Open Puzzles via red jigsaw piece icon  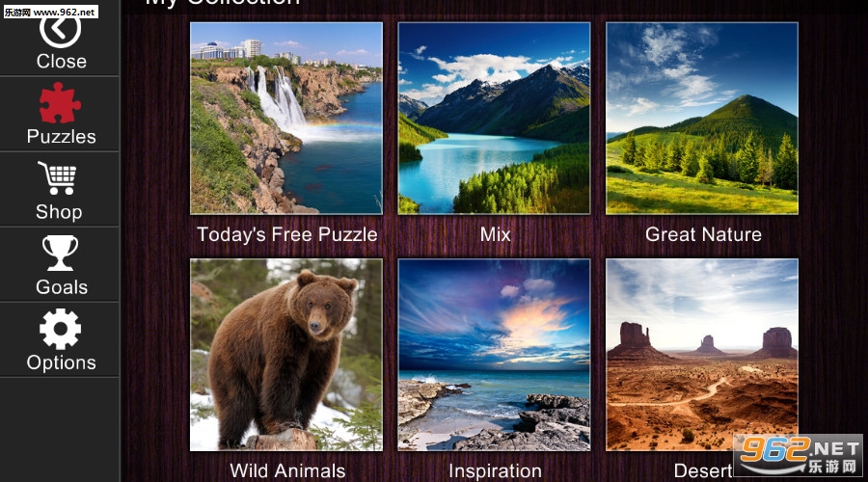tap(61, 102)
